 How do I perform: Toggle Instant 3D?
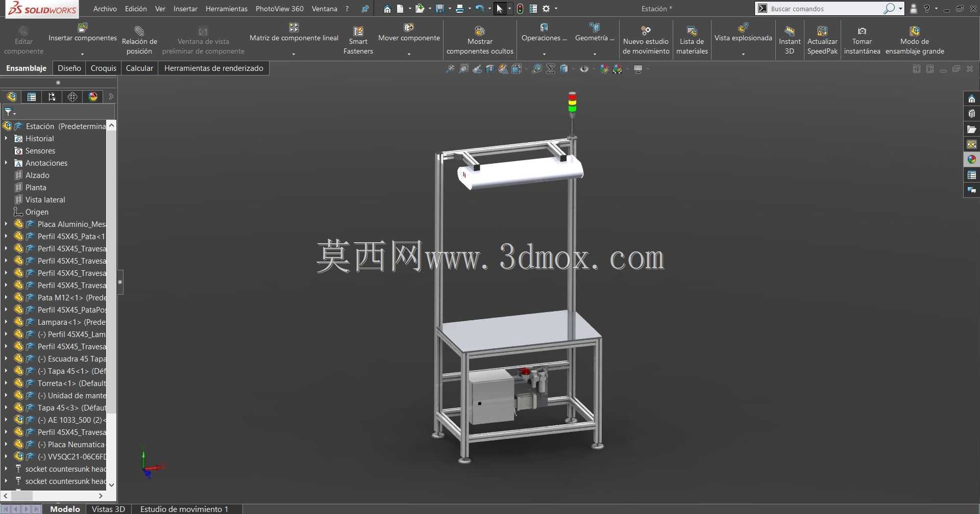coord(789,40)
